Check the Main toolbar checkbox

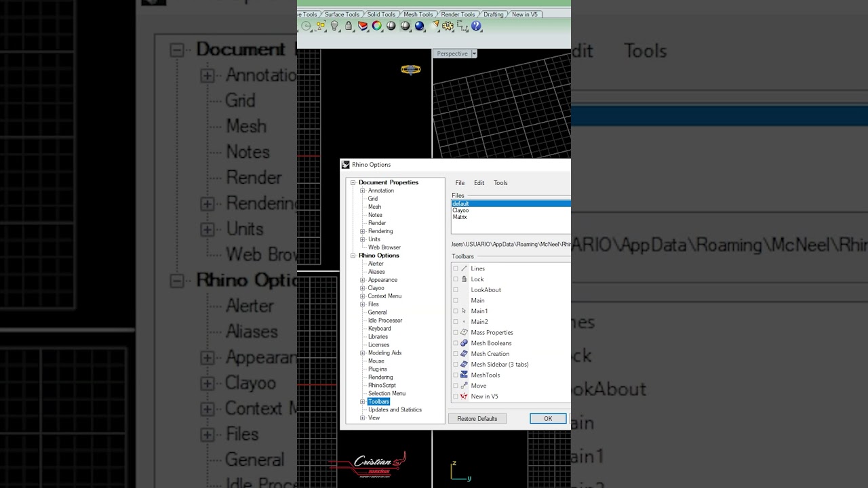click(456, 300)
